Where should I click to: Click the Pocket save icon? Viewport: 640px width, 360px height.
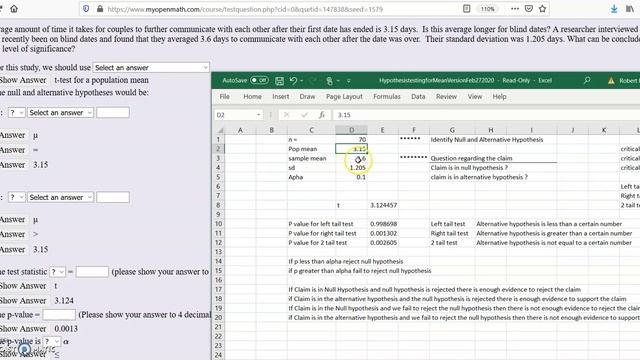[529, 9]
